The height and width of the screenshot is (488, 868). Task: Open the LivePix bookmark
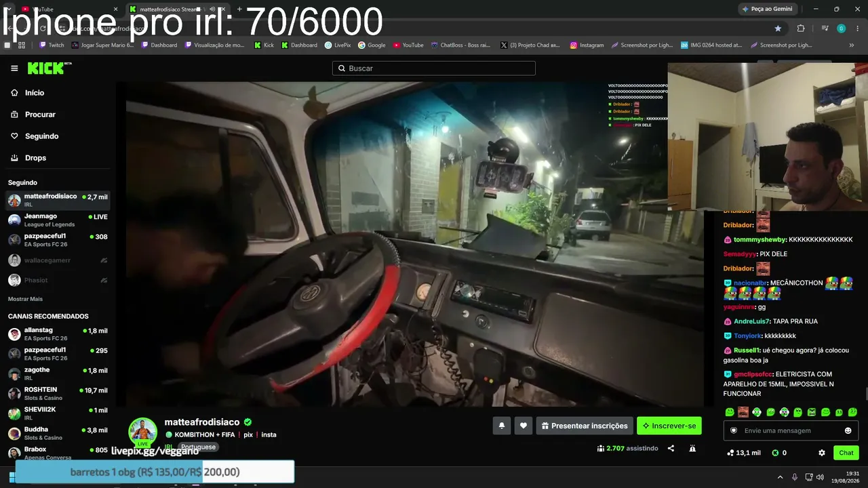pos(338,45)
